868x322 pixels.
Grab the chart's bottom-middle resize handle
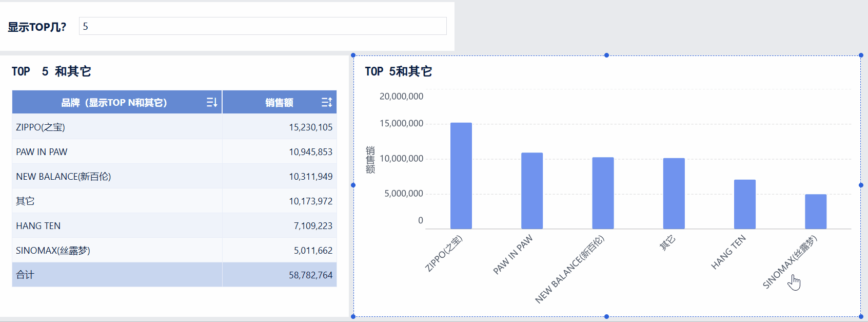tap(607, 316)
